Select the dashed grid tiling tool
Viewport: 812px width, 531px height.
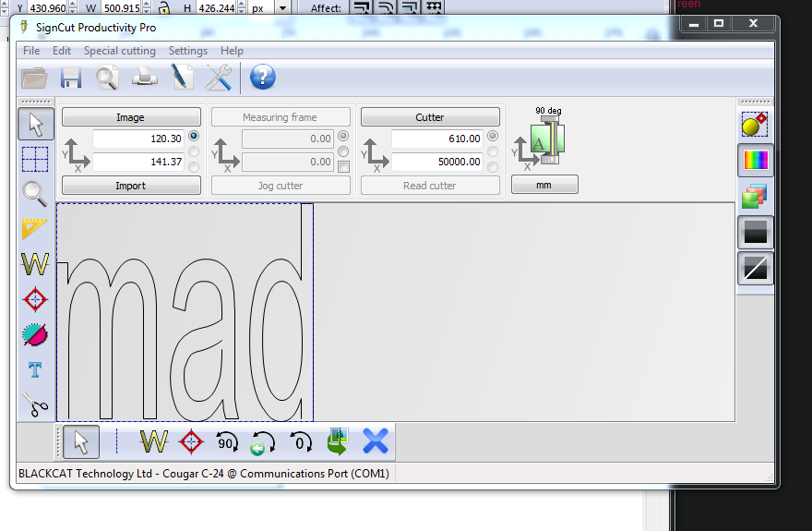[35, 159]
